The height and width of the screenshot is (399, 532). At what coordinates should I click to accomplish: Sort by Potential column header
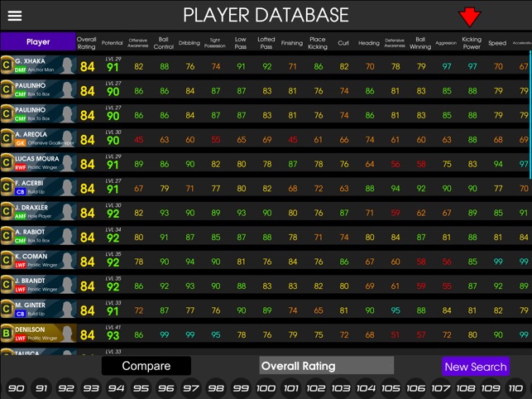click(x=112, y=43)
